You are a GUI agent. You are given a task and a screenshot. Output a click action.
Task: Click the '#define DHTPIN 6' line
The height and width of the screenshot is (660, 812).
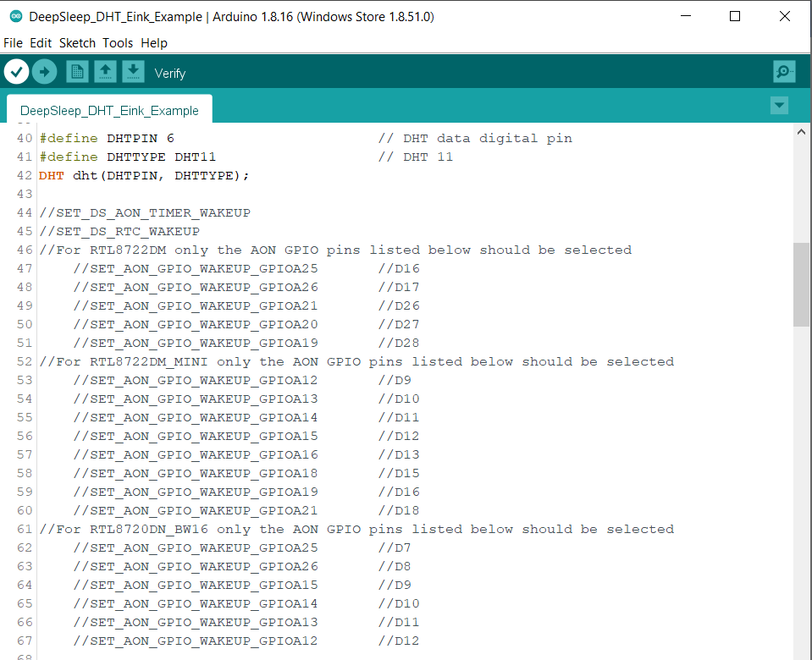107,138
